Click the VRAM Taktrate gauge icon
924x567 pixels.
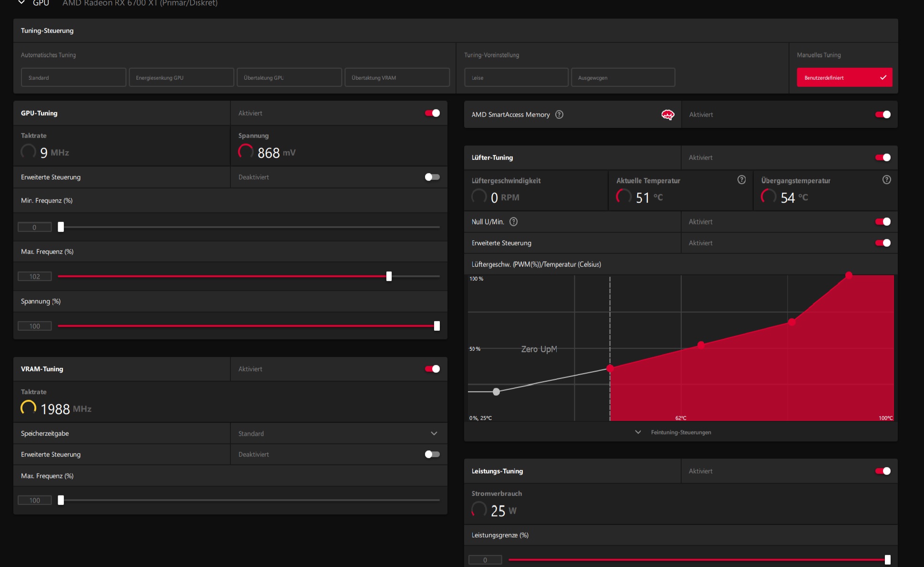28,408
